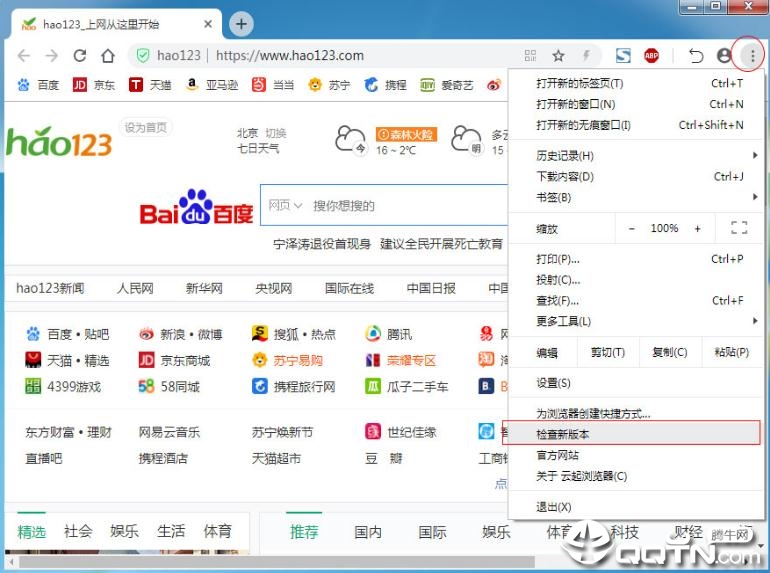770x573 pixels.
Task: Click the Weibo bookmark icon
Action: click(x=494, y=85)
